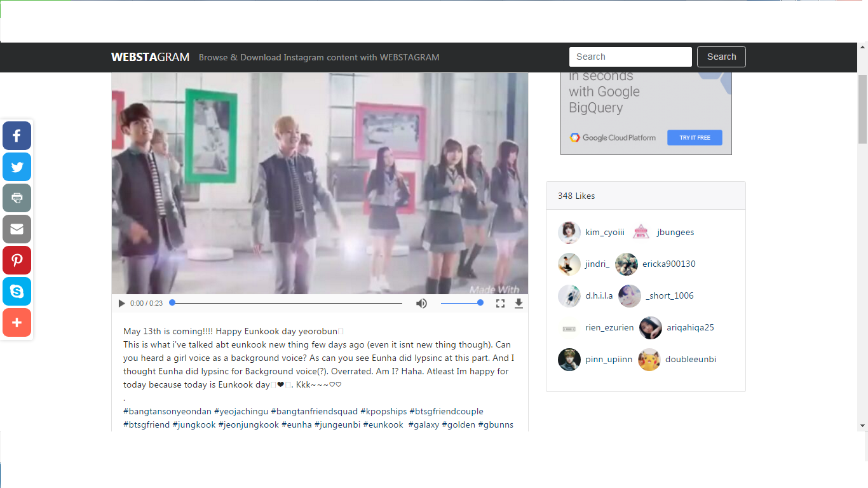The image size is (868, 488).
Task: Play the video
Action: pyautogui.click(x=121, y=303)
